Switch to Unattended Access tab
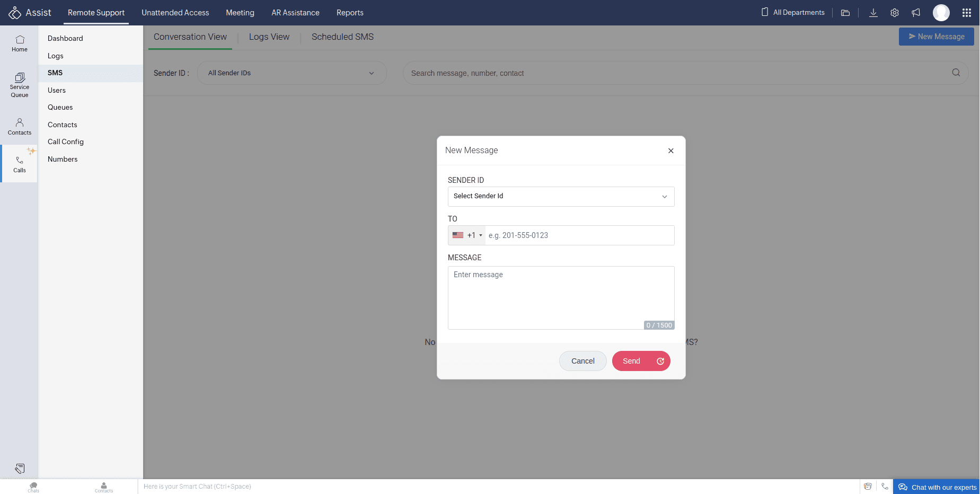Viewport: 980px width, 494px height. (175, 13)
